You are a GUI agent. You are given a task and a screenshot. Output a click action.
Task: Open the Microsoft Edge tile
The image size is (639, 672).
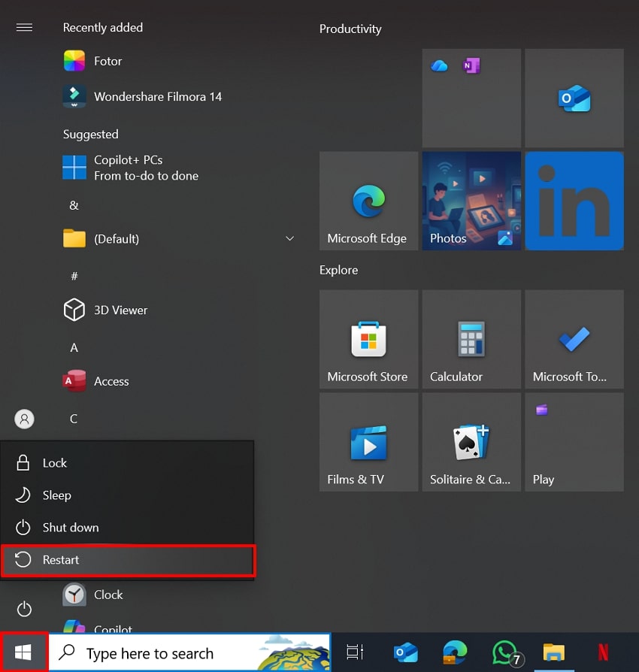368,201
